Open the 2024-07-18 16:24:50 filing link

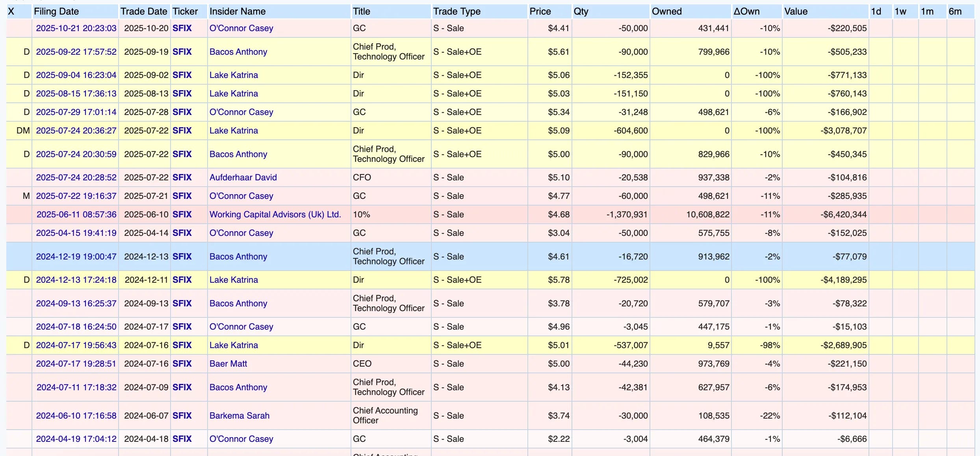click(x=76, y=327)
